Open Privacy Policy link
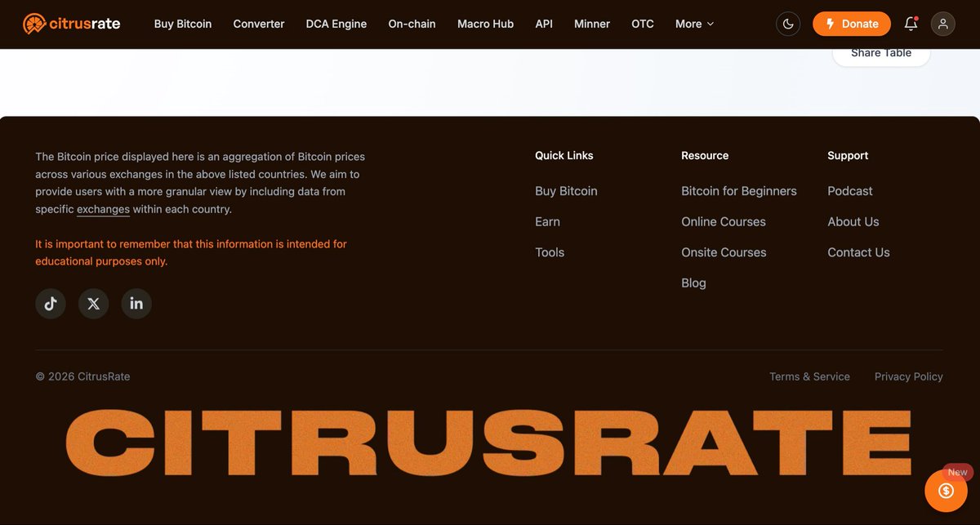This screenshot has height=525, width=980. point(909,376)
